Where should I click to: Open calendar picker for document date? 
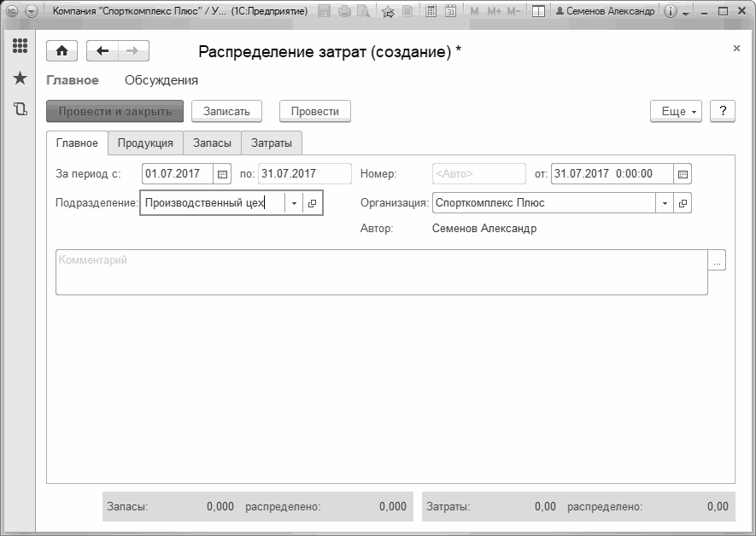683,174
